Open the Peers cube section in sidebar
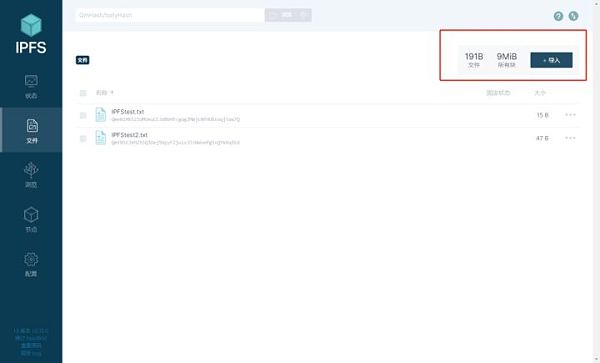The width and height of the screenshot is (600, 363). tap(31, 219)
